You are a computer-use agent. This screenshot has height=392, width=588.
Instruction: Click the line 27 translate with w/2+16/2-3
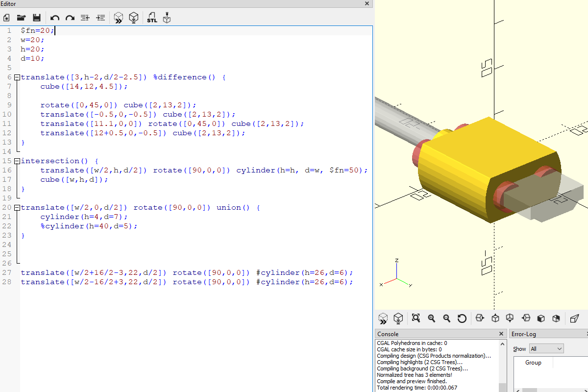pyautogui.click(x=187, y=273)
